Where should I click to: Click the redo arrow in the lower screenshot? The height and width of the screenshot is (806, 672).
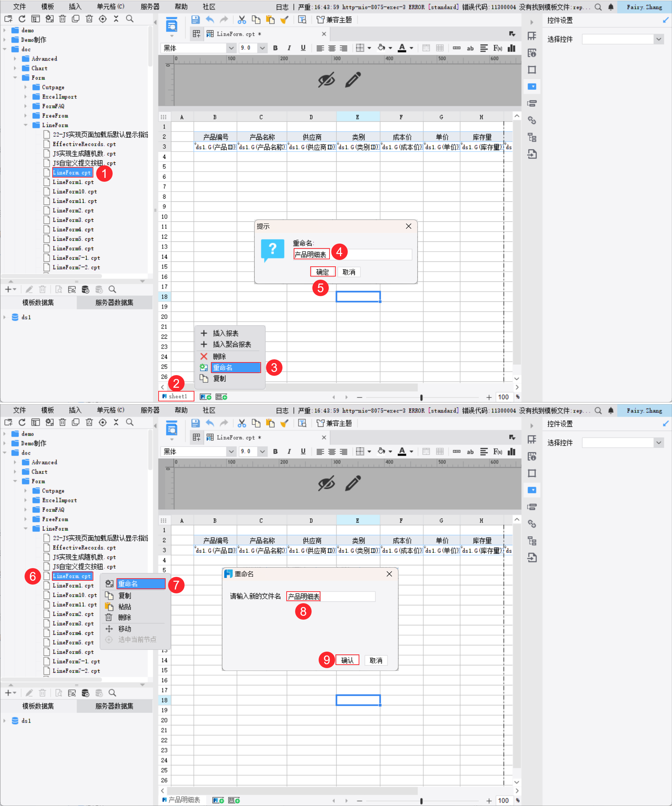pyautogui.click(x=224, y=423)
